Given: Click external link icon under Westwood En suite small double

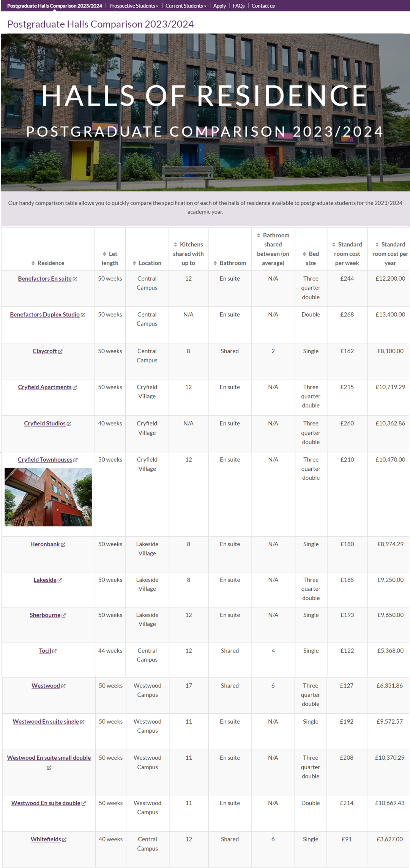Looking at the screenshot, I should [x=49, y=768].
